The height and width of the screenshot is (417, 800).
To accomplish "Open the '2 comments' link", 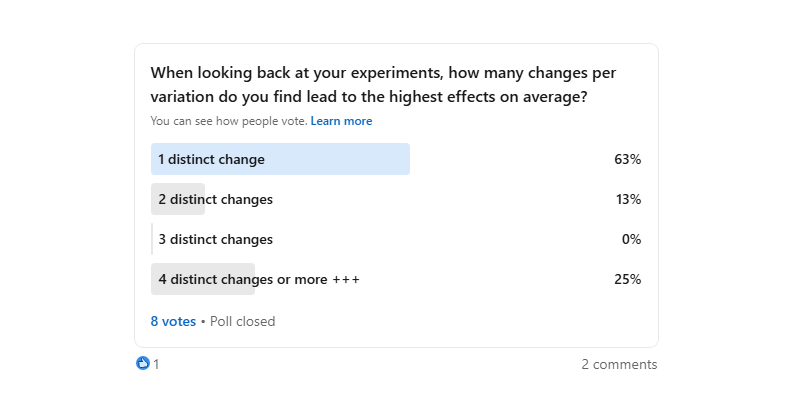I will 619,364.
